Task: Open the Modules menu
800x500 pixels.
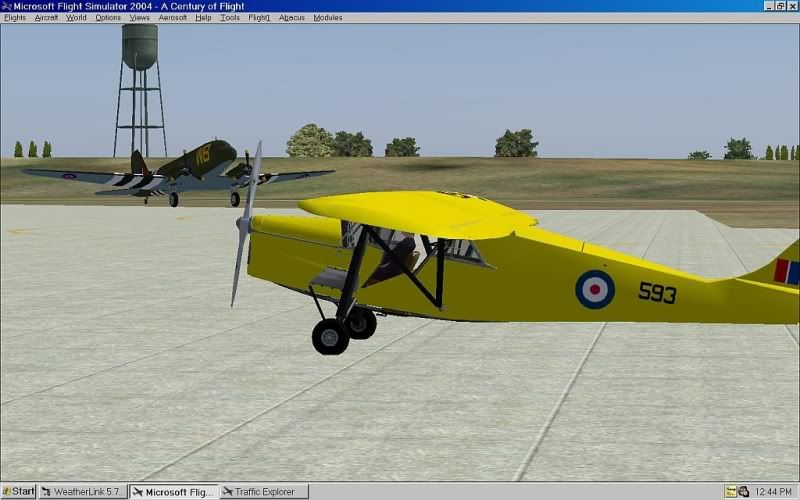Action: pyautogui.click(x=327, y=18)
